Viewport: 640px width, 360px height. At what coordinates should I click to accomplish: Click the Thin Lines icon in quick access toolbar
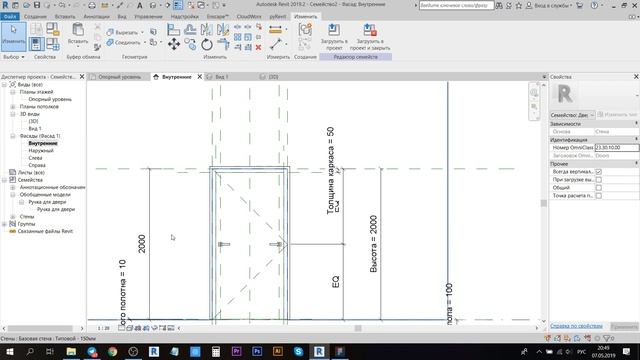[x=178, y=5]
